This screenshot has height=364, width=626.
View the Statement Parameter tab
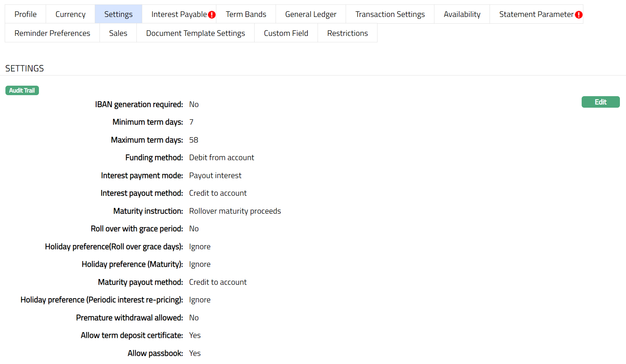tap(536, 14)
